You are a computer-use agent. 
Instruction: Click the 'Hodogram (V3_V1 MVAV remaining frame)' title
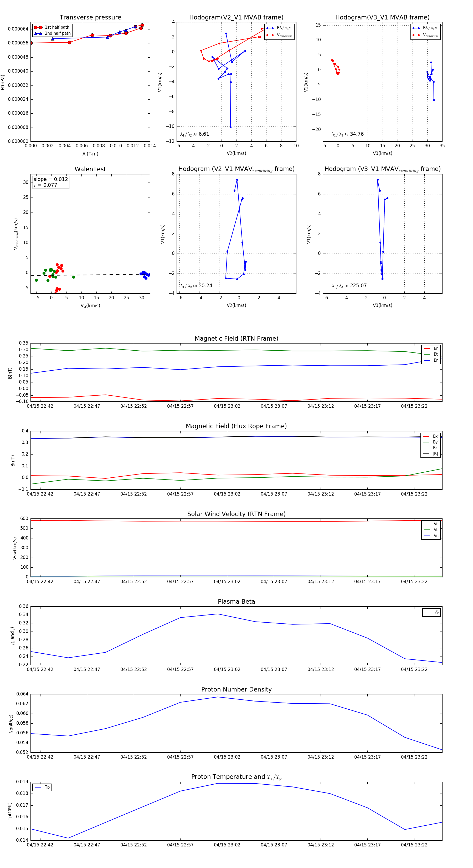[x=382, y=169]
